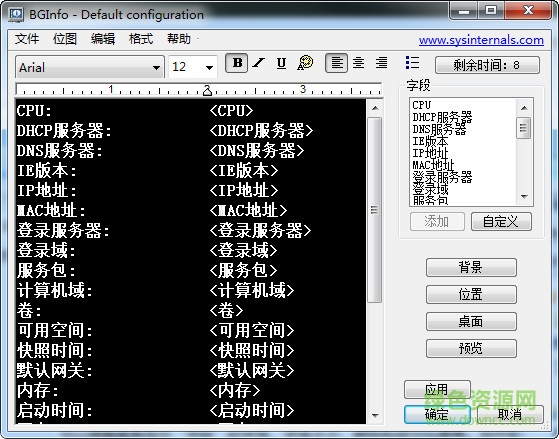Click the fields list scroll-up arrow
The image size is (559, 439).
click(x=524, y=108)
